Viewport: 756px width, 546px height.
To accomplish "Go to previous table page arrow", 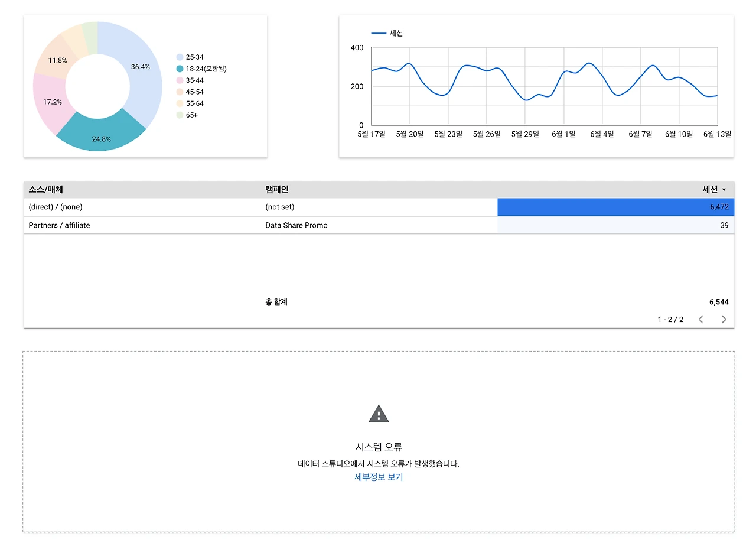I will (x=700, y=320).
